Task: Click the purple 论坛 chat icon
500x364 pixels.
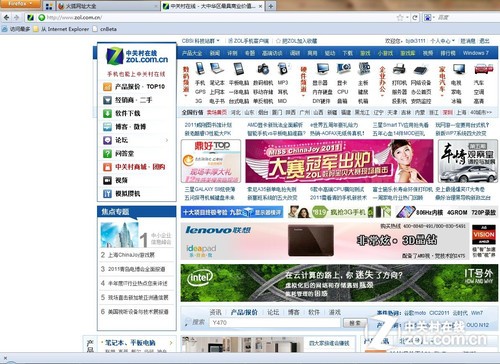Action: click(x=107, y=140)
